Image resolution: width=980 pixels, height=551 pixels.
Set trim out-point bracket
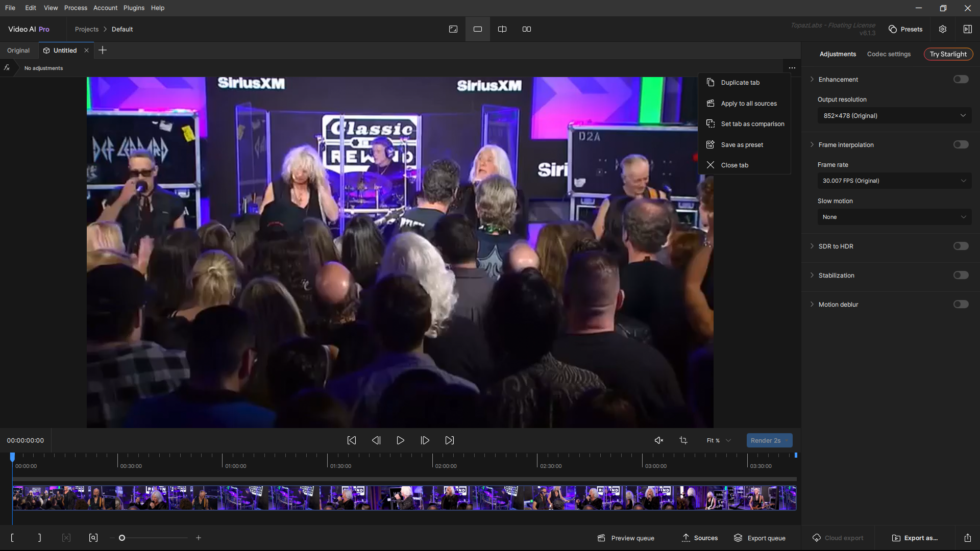pyautogui.click(x=39, y=538)
